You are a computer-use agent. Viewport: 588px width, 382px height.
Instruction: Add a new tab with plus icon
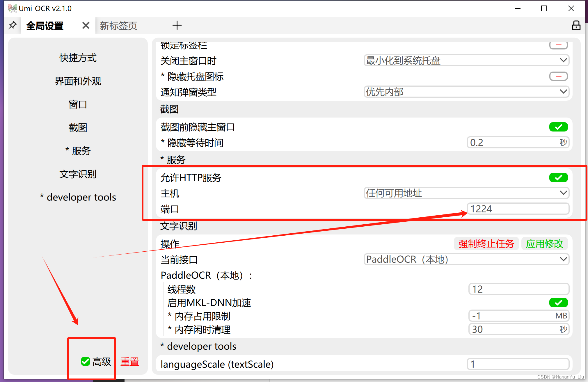coord(177,25)
